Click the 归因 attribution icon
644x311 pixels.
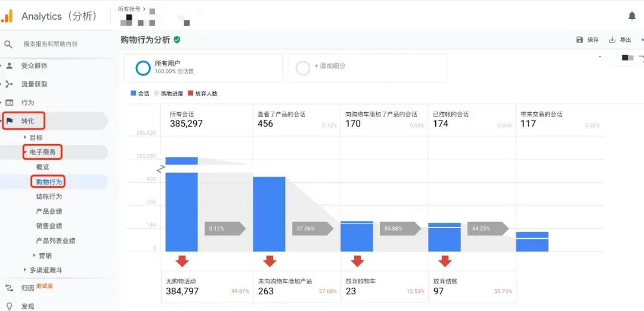[x=9, y=288]
